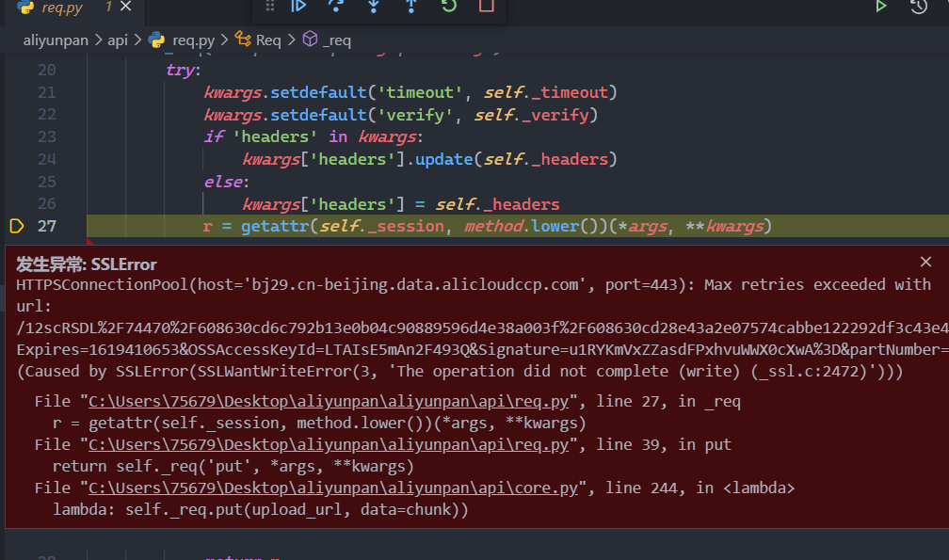The width and height of the screenshot is (949, 560).
Task: Click the Step Into down-arrow icon
Action: (x=374, y=8)
